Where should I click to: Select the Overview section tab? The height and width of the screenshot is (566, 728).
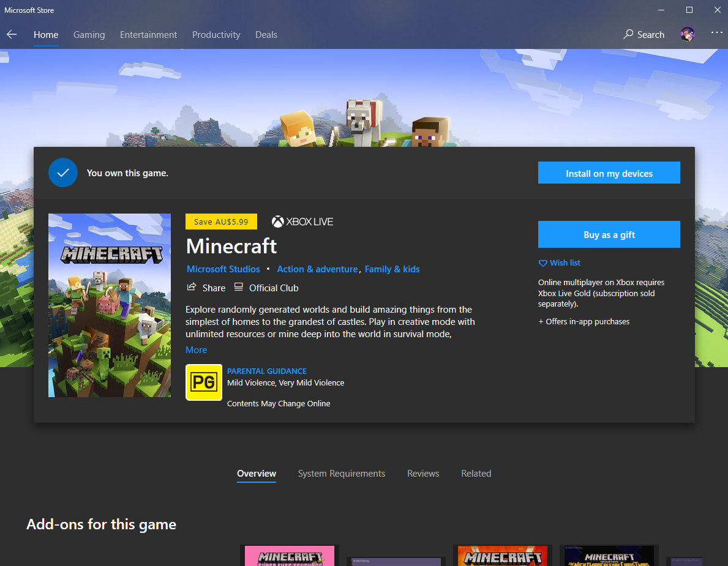coord(257,474)
